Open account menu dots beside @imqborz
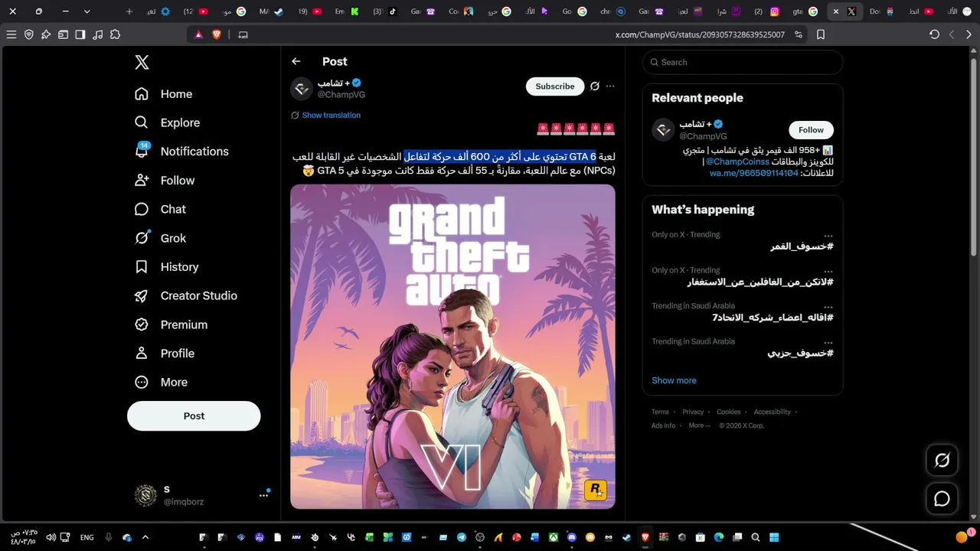980x551 pixels. [263, 495]
